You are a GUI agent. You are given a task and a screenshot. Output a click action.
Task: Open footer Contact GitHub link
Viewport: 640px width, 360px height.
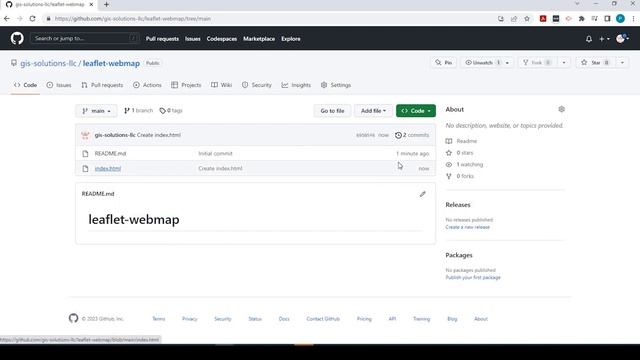(x=323, y=319)
